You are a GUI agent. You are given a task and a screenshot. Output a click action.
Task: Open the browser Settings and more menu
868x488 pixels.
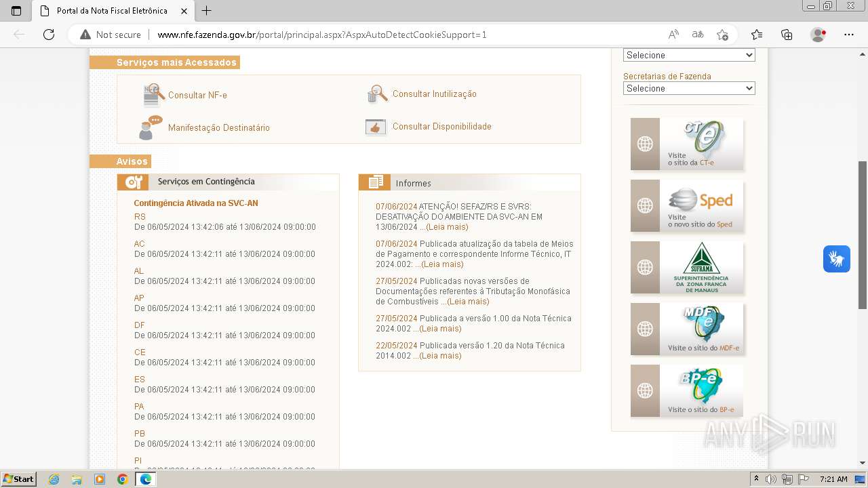(x=849, y=35)
